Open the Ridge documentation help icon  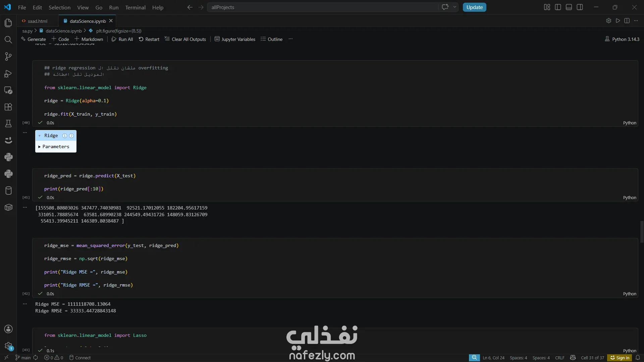click(x=71, y=136)
